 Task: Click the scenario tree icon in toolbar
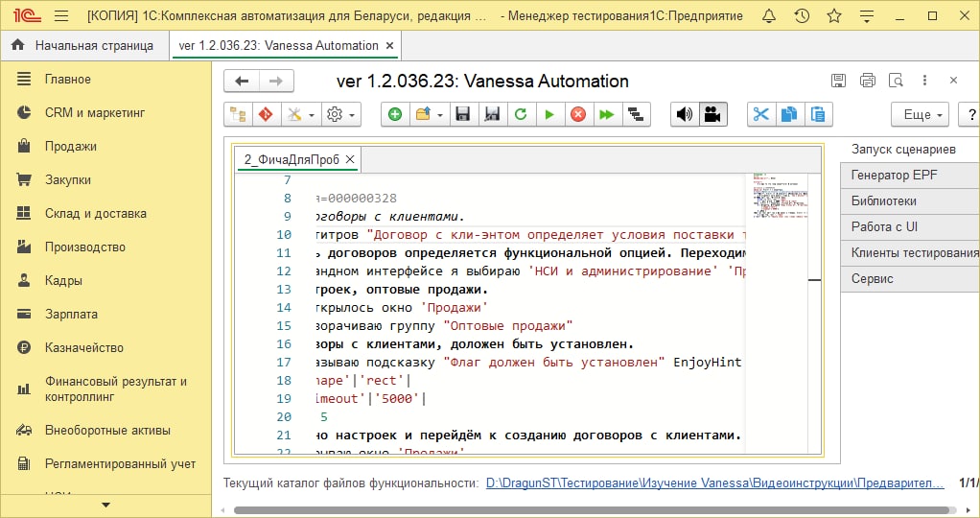[x=238, y=114]
